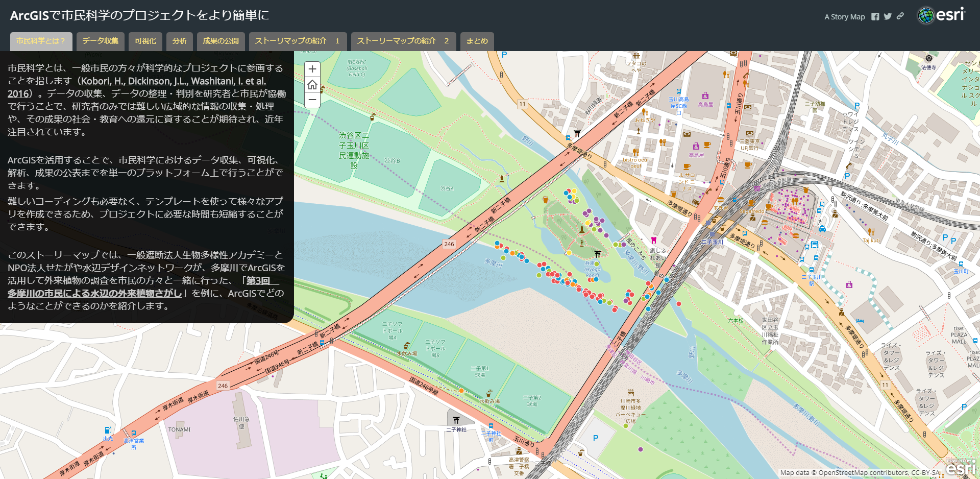Image resolution: width=980 pixels, height=479 pixels.
Task: Open 第3回 多摩川の市民による水辺の外来植物さがし link
Action: coord(95,293)
